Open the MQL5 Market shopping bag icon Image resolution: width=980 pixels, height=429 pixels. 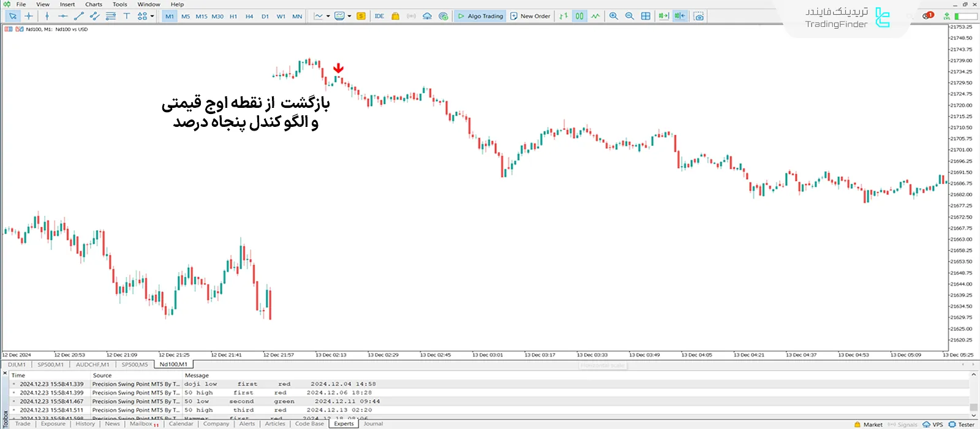395,17
